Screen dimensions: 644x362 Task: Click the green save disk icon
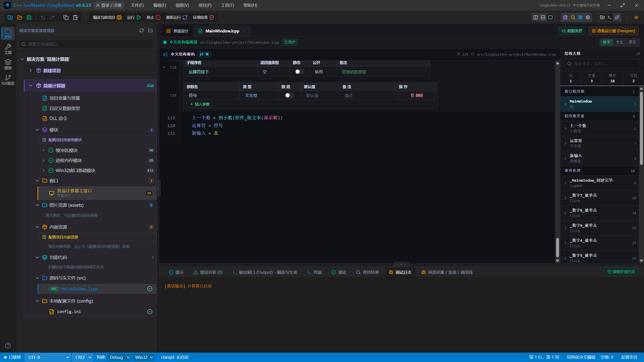pyautogui.click(x=29, y=17)
